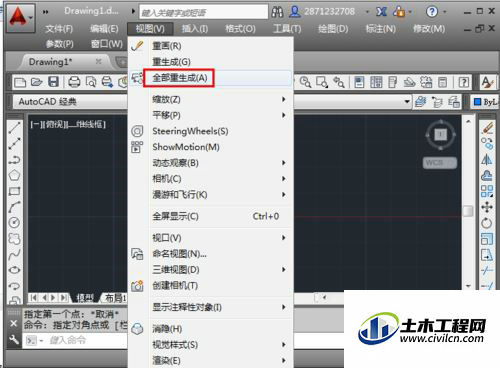Choose 全屏显示(C) Ctrl+0 entry

[x=211, y=216]
